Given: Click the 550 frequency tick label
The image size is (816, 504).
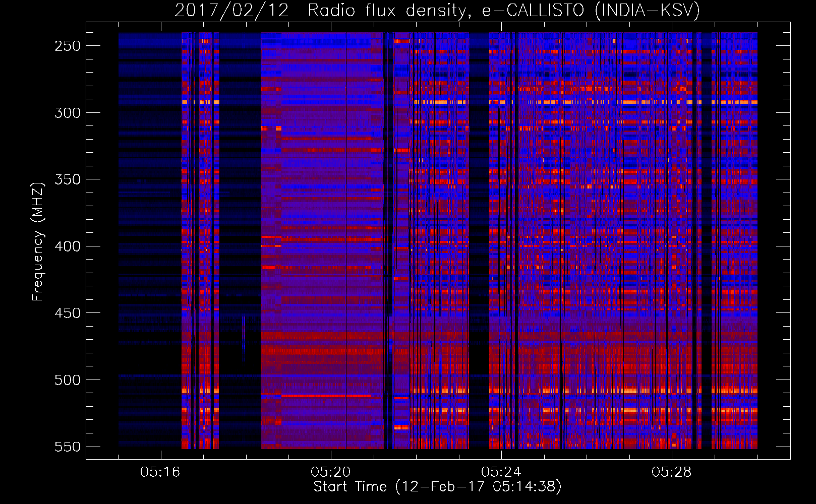Looking at the screenshot, I should [68, 447].
